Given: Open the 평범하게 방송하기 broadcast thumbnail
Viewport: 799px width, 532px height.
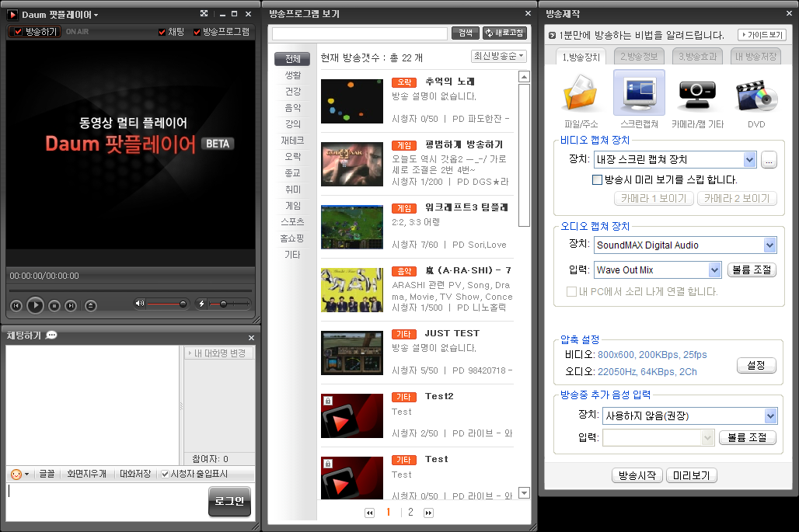Looking at the screenshot, I should pos(351,164).
